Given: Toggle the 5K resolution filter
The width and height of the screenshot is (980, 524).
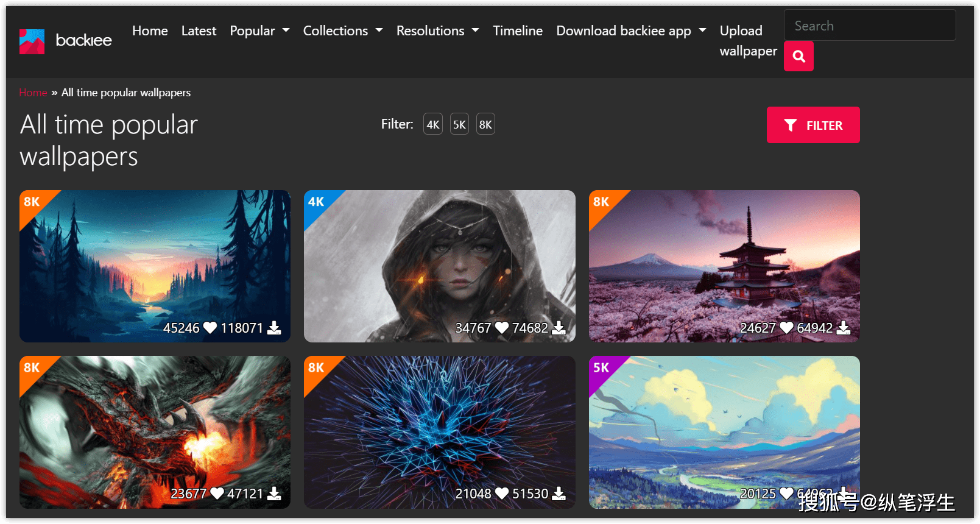Looking at the screenshot, I should (x=459, y=124).
